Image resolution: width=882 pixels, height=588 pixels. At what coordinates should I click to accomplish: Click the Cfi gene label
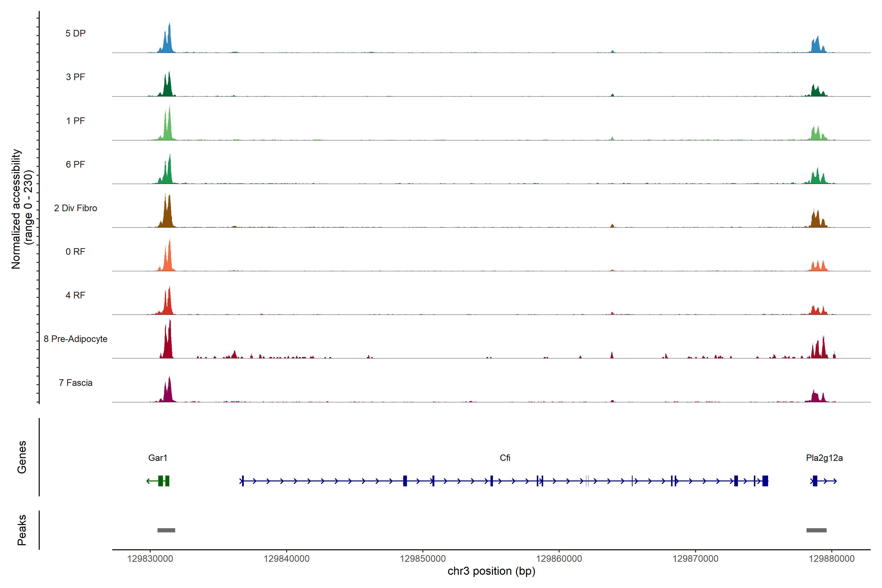click(x=505, y=458)
